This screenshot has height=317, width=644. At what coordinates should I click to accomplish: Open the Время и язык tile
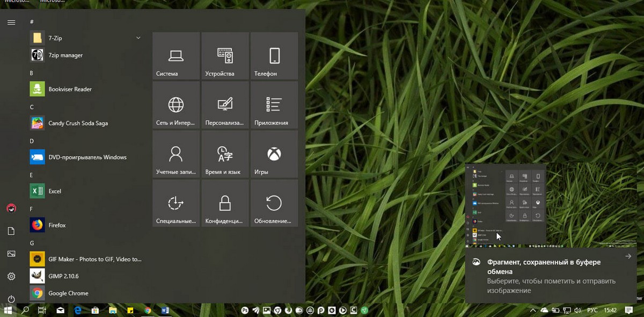point(225,154)
